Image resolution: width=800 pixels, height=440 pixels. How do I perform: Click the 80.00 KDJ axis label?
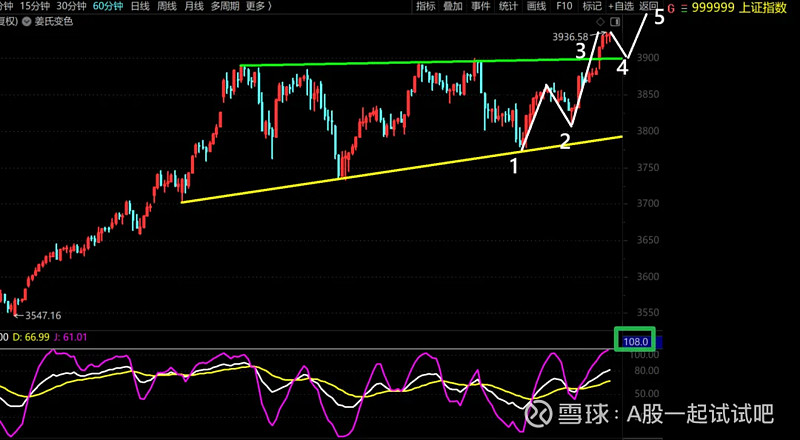coord(644,371)
